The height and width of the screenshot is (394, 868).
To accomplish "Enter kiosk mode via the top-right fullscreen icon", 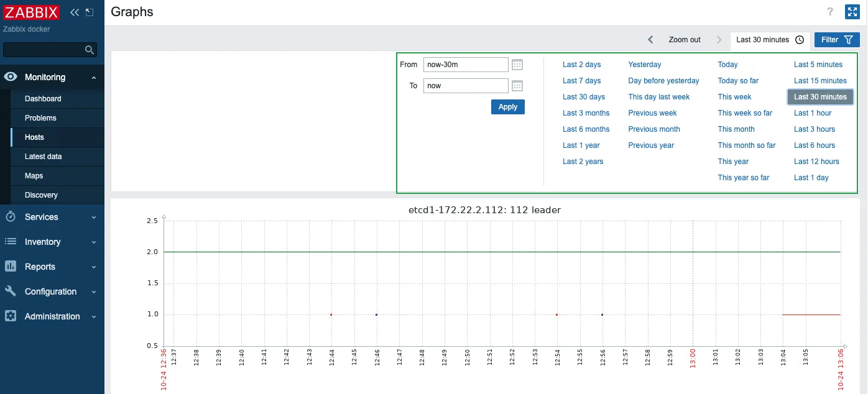I will coord(851,11).
